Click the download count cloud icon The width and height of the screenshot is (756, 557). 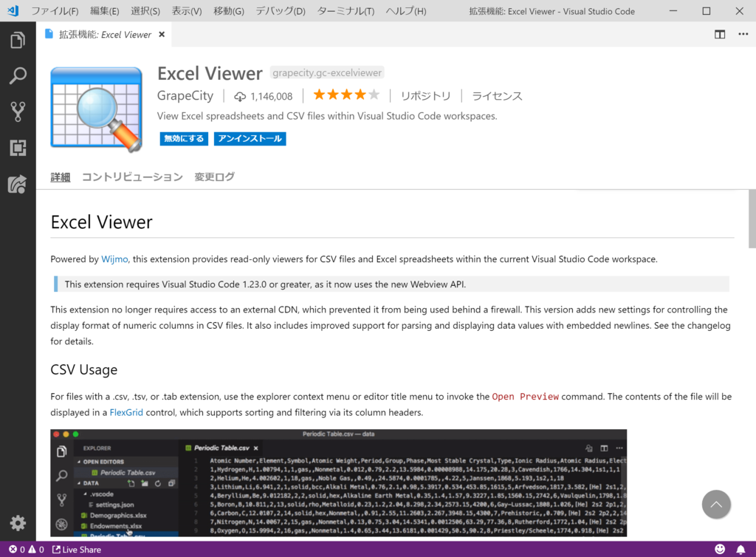pos(240,97)
